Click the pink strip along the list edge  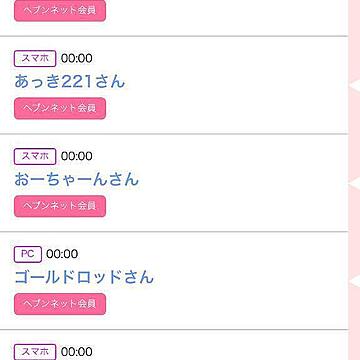[x=354, y=133]
